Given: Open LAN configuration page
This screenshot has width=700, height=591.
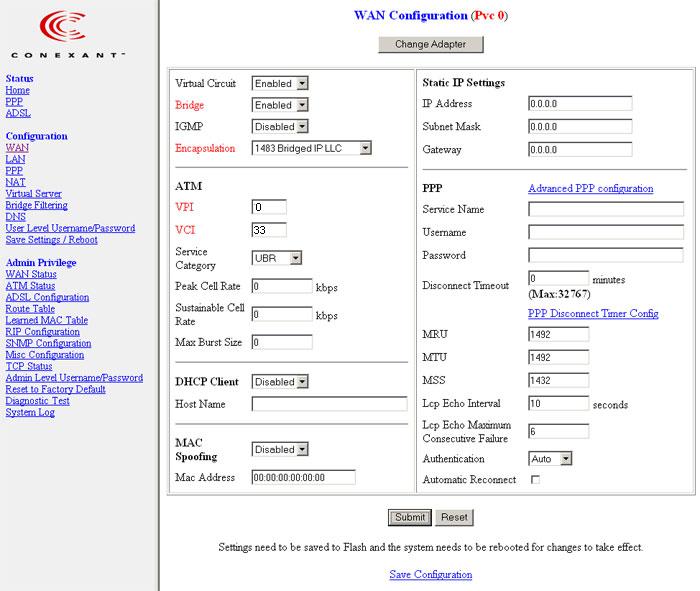Looking at the screenshot, I should [x=15, y=159].
